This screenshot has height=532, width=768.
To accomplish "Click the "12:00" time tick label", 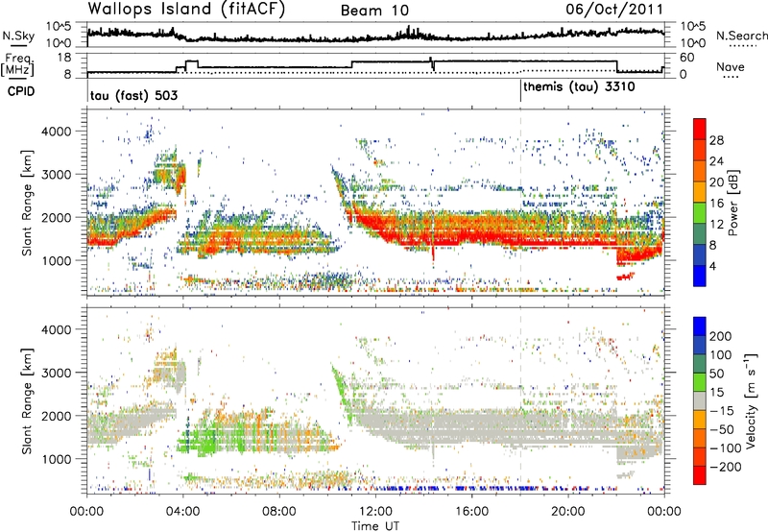I will point(375,512).
